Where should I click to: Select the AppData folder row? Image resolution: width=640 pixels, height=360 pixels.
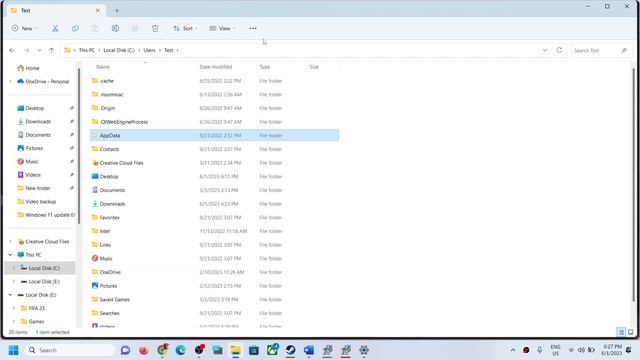[214, 136]
